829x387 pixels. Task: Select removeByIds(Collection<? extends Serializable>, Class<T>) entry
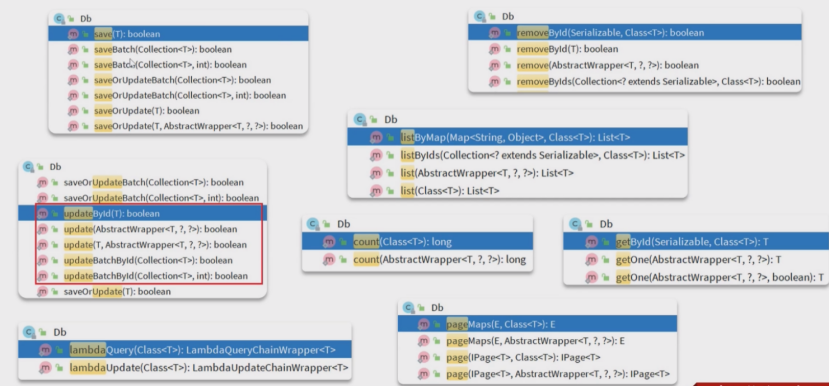tap(634, 82)
